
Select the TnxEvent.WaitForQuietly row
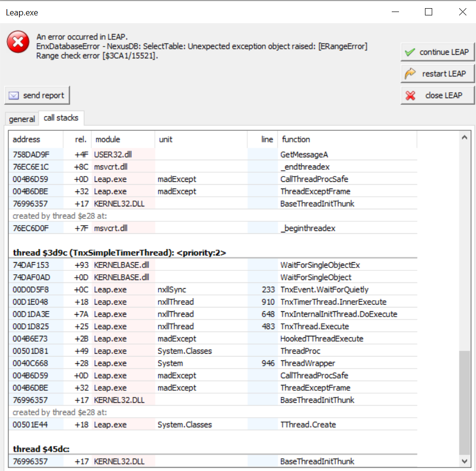[213, 290]
